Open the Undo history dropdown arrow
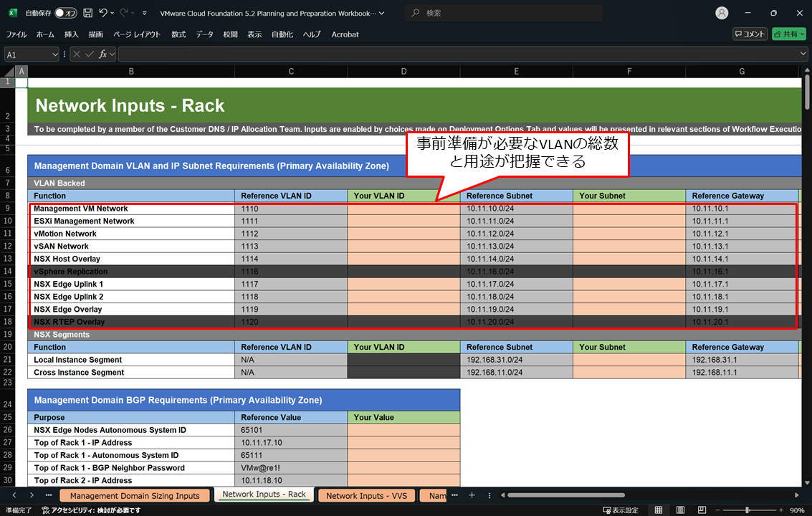The height and width of the screenshot is (516, 812). pyautogui.click(x=112, y=13)
